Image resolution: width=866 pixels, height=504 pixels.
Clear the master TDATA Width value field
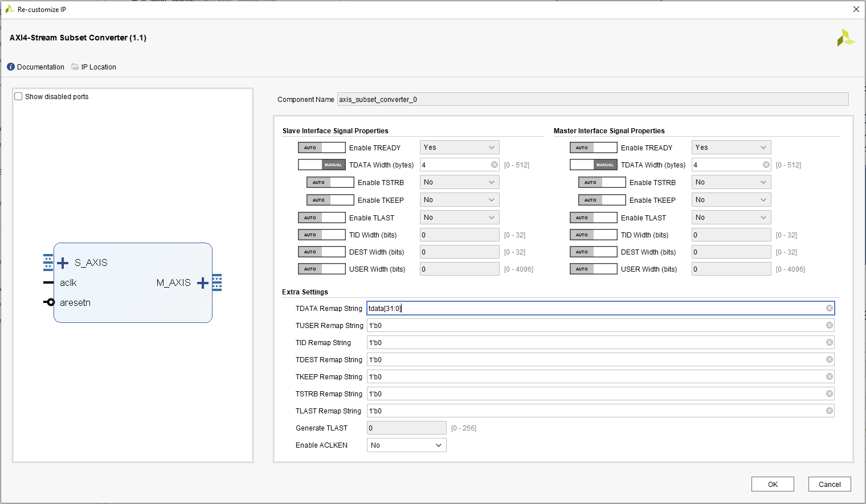coord(766,165)
